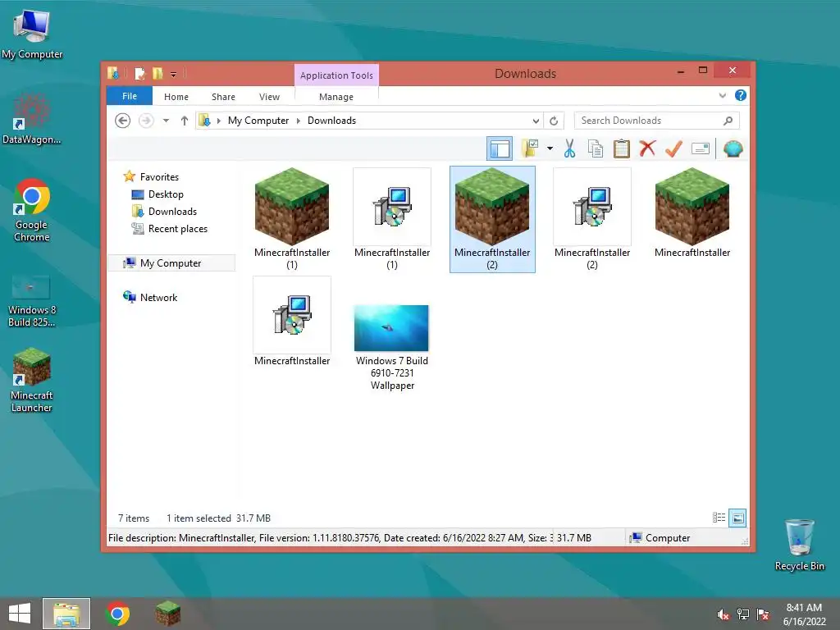Click My Computer in address bar path
840x630 pixels.
(x=258, y=121)
